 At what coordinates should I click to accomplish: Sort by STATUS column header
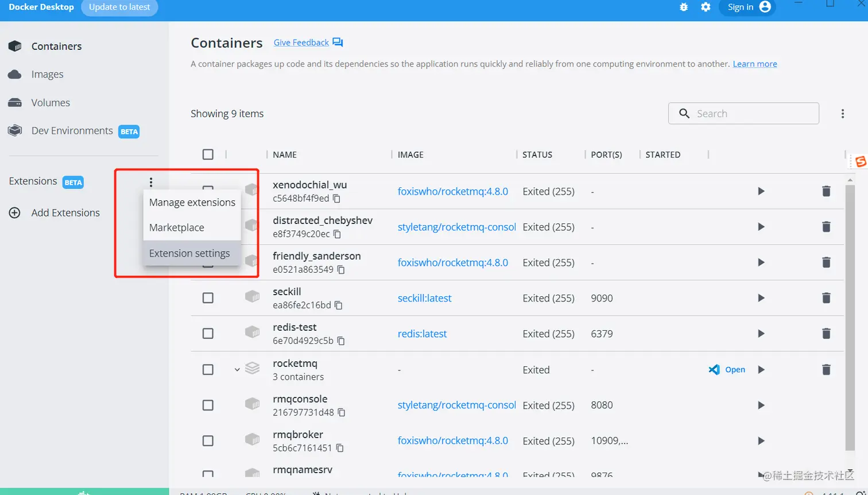(537, 154)
